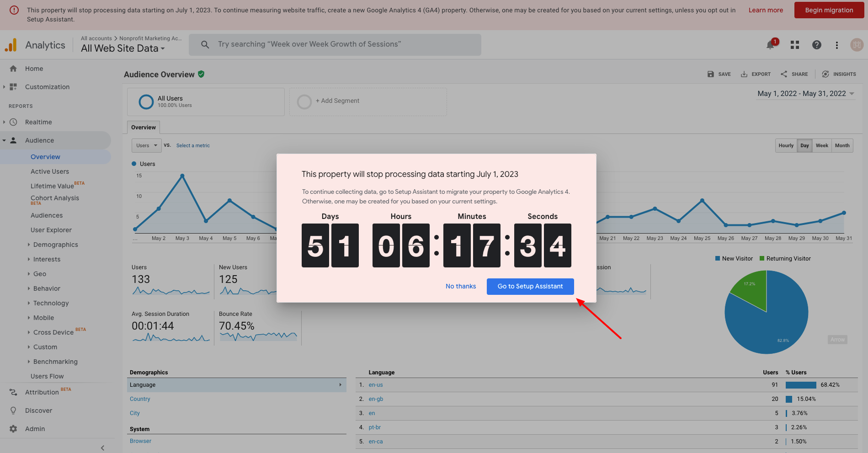The image size is (868, 453).
Task: Click the search input field
Action: point(335,44)
